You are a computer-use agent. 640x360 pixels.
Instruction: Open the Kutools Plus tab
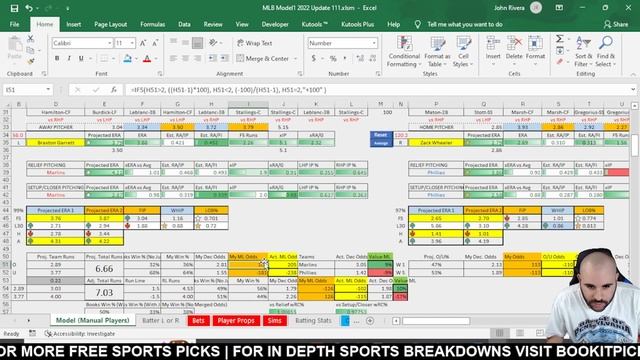pos(358,24)
